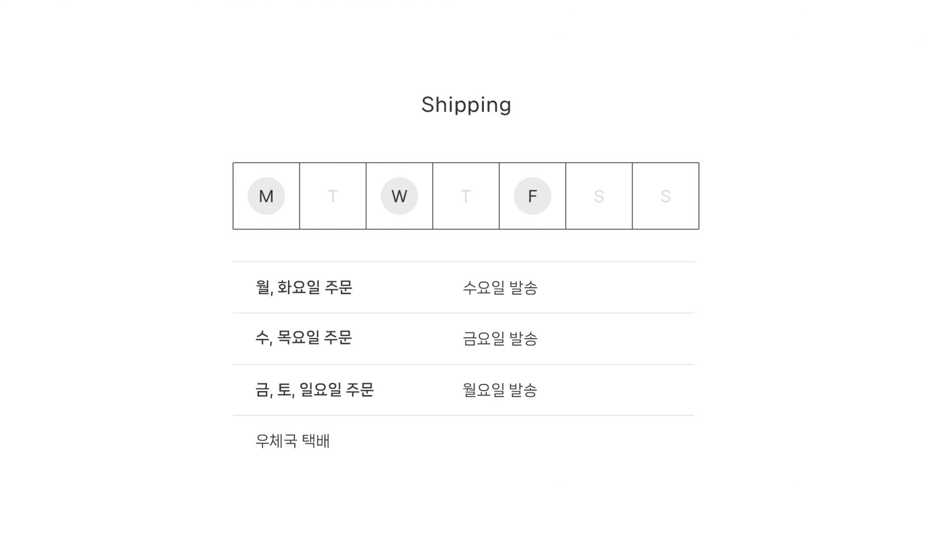The image size is (932, 560).
Task: Select the Friday F day cell
Action: point(532,196)
